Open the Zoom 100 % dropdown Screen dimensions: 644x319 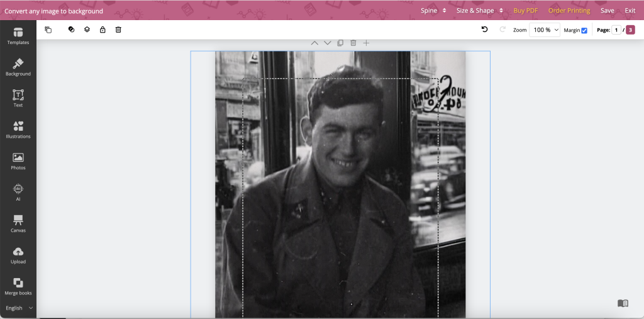click(x=545, y=30)
